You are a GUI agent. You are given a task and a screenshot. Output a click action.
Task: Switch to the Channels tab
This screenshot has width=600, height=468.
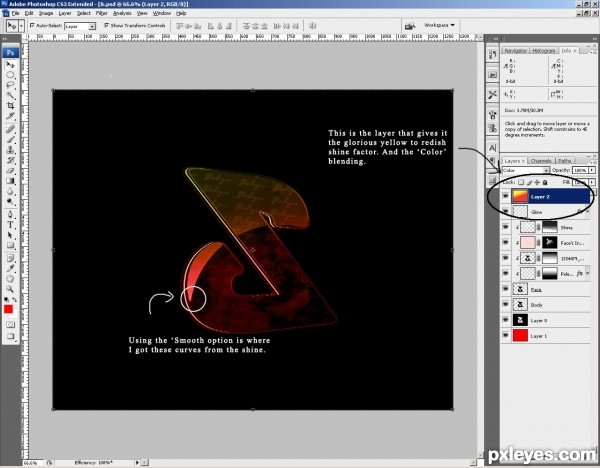(x=541, y=161)
